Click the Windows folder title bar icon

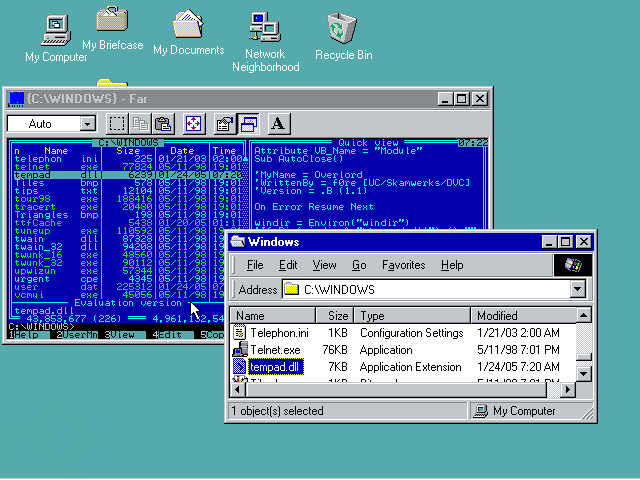[x=238, y=242]
